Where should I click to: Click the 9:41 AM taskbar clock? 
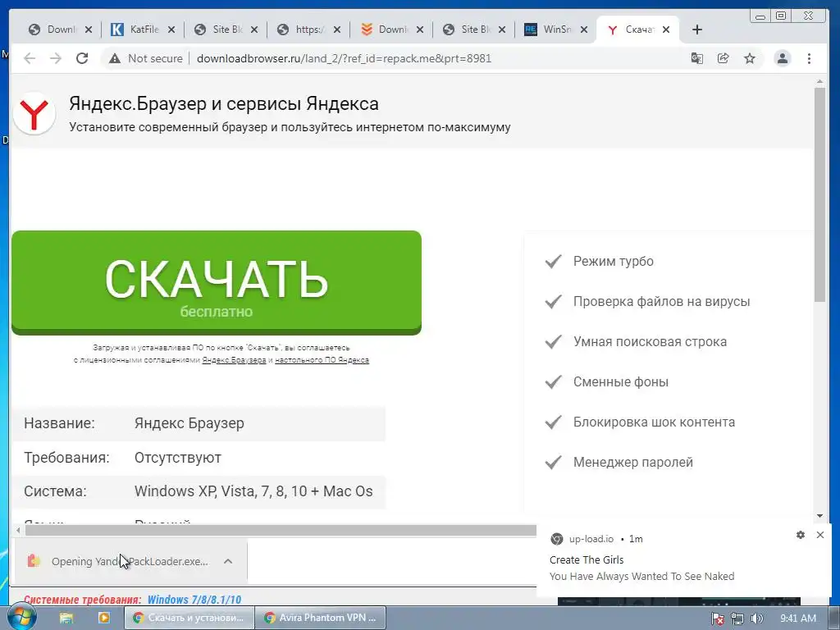[798, 619]
